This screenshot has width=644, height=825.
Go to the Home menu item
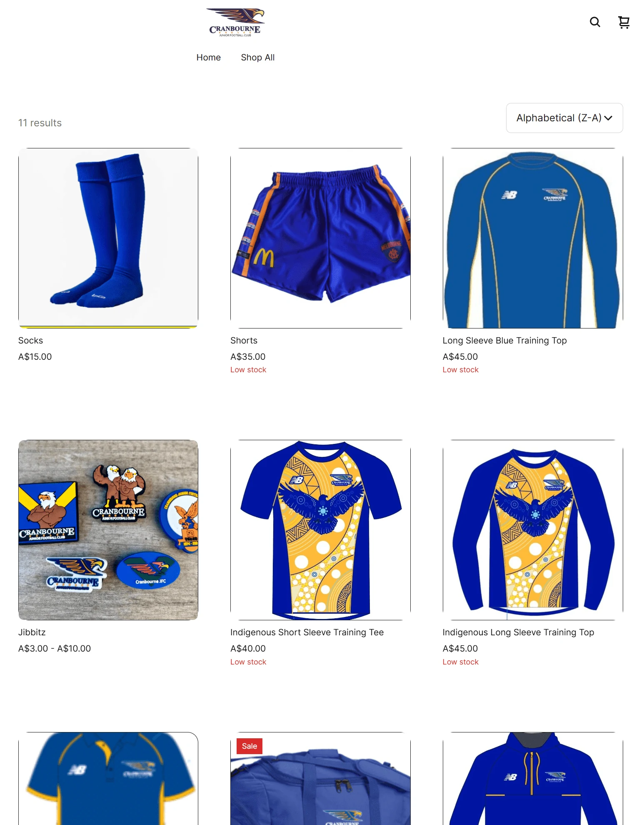209,58
